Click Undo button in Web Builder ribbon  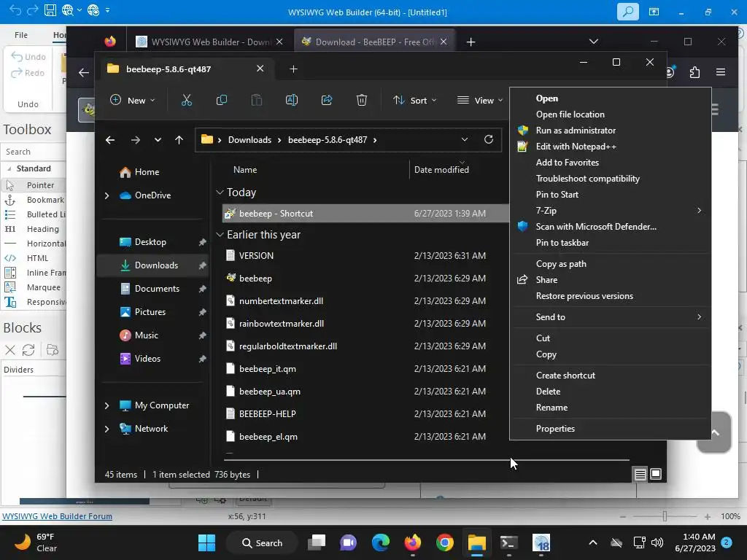point(28,57)
